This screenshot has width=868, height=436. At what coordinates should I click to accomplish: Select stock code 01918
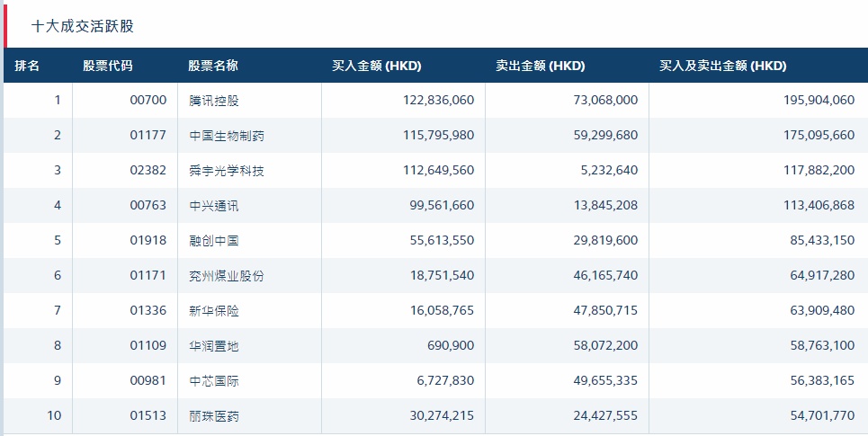tap(148, 240)
